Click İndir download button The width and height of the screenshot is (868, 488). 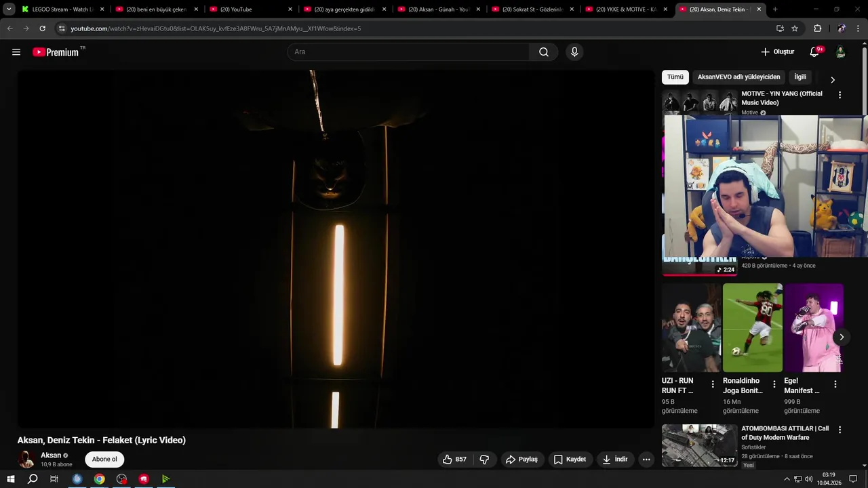coord(615,460)
